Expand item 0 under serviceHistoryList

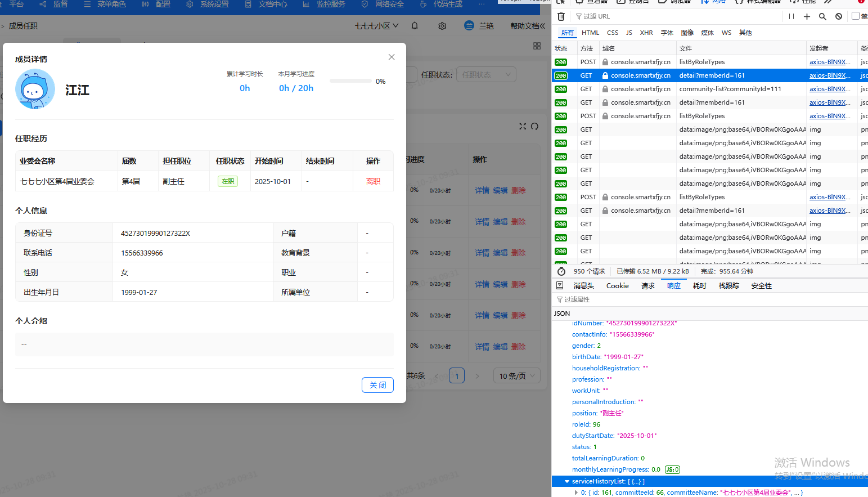click(576, 492)
